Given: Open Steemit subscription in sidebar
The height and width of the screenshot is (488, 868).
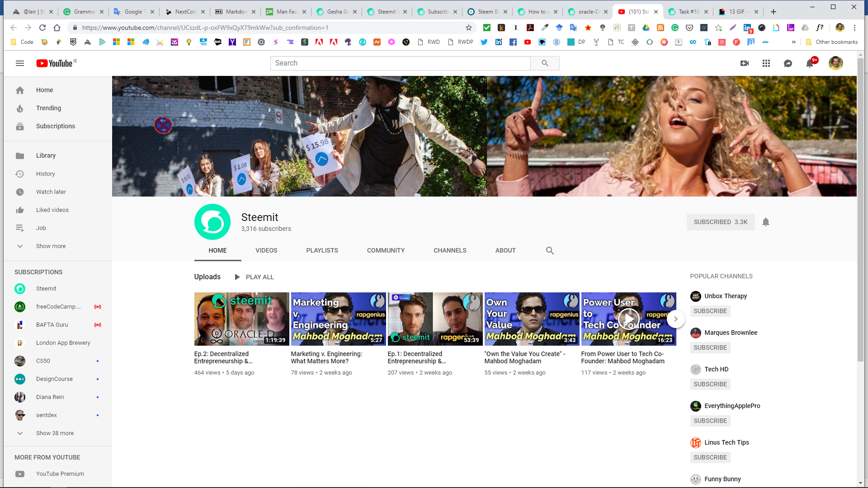Looking at the screenshot, I should [x=58, y=289].
